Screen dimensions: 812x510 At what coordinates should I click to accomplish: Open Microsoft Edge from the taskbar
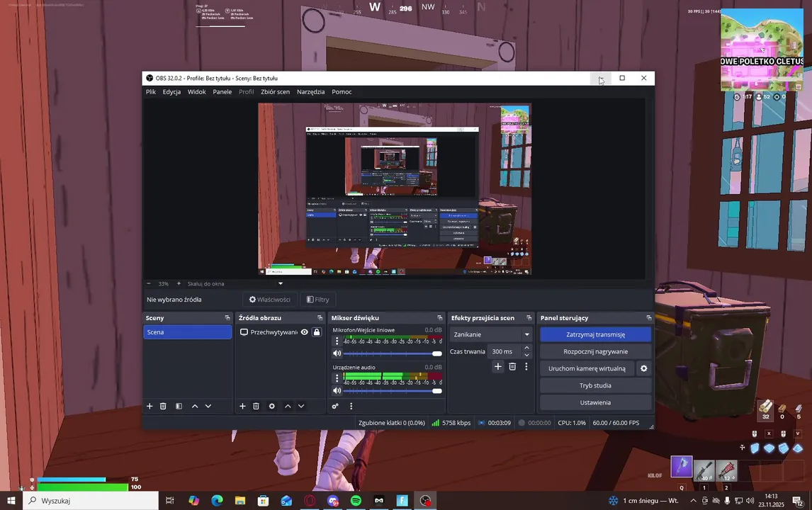coord(217,501)
